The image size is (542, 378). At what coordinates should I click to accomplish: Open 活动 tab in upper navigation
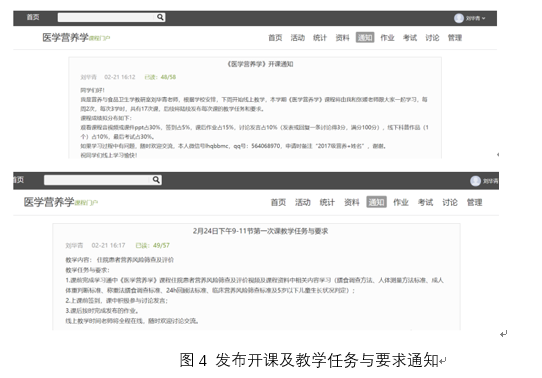[298, 38]
